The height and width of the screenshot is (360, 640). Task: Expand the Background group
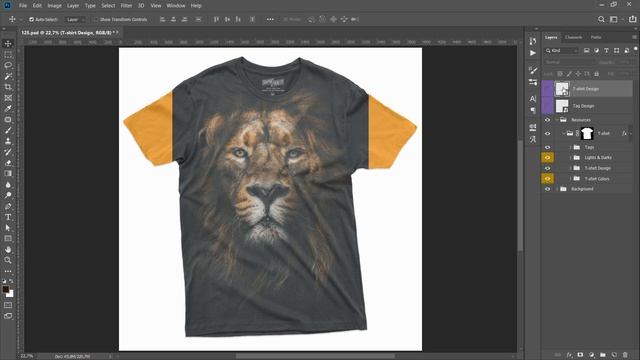[x=557, y=189]
